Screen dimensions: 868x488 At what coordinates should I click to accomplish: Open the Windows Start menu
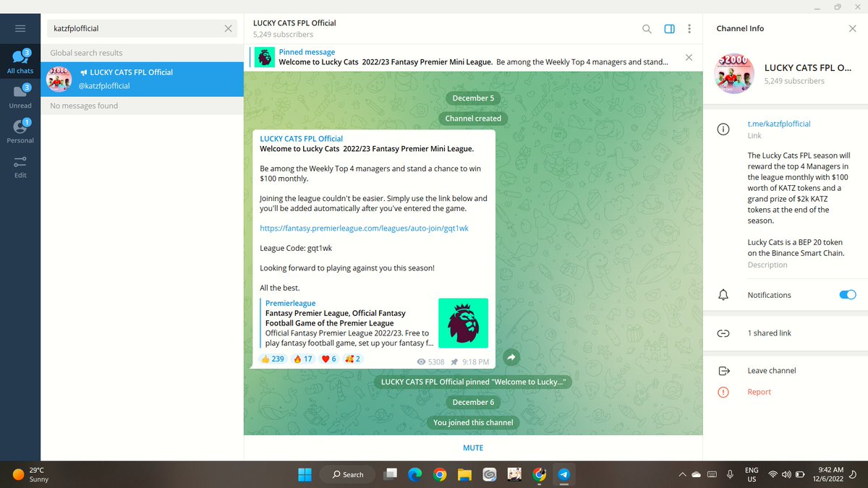[x=305, y=474]
